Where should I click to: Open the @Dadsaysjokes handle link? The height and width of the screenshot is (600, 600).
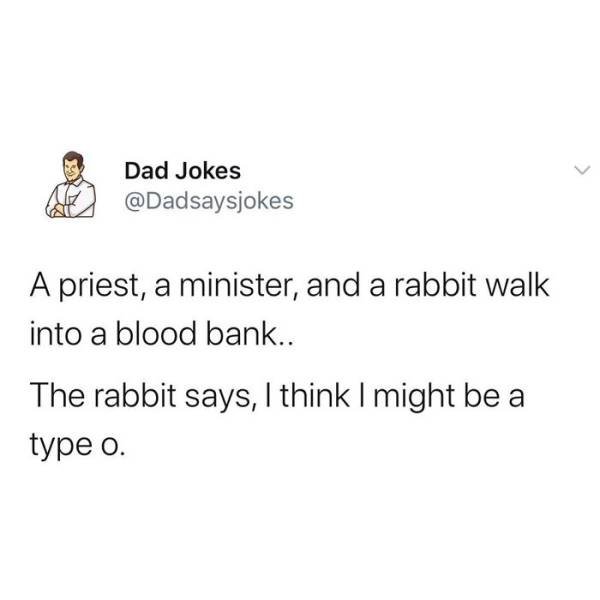[x=207, y=201]
